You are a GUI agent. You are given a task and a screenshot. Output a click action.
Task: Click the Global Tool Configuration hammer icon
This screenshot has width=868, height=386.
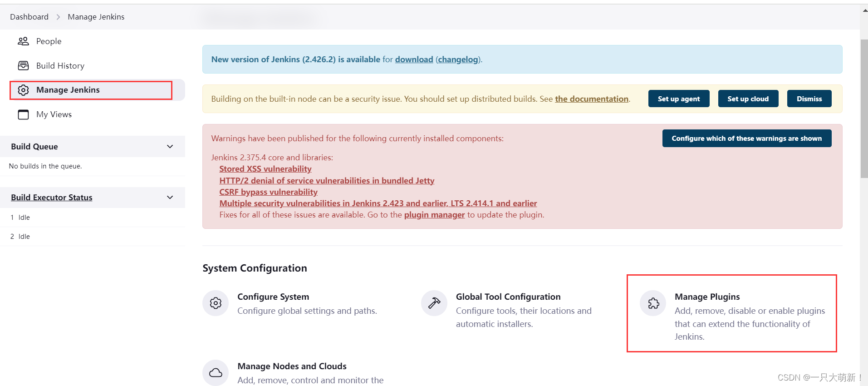coord(434,303)
